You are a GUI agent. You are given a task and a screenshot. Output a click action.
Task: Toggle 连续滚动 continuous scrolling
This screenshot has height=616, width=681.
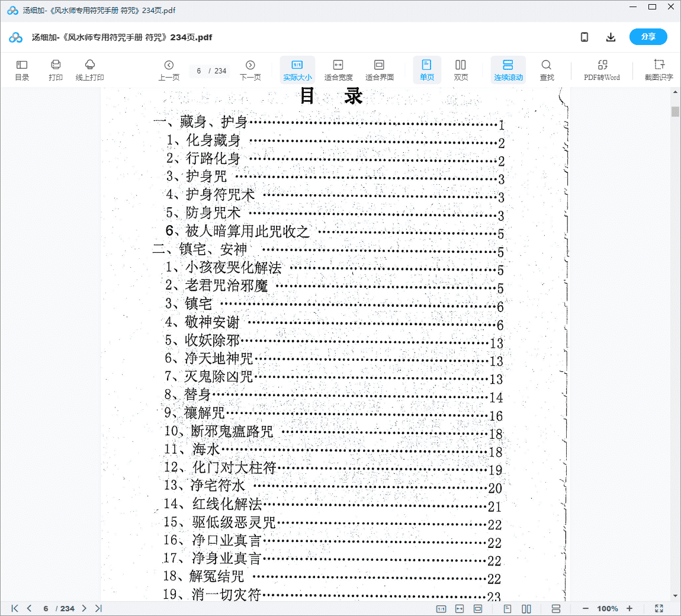(508, 70)
